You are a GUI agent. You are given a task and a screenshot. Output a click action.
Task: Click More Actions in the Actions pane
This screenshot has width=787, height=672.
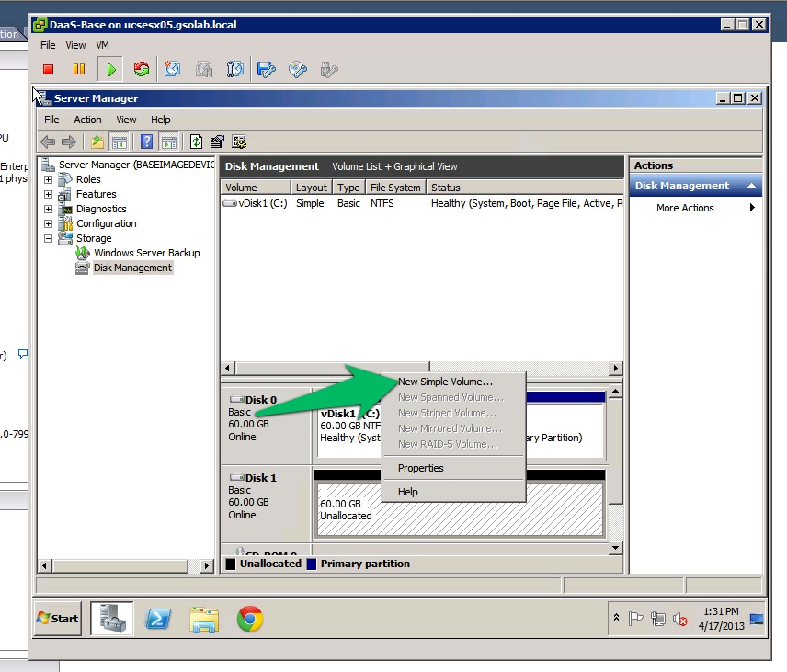685,208
